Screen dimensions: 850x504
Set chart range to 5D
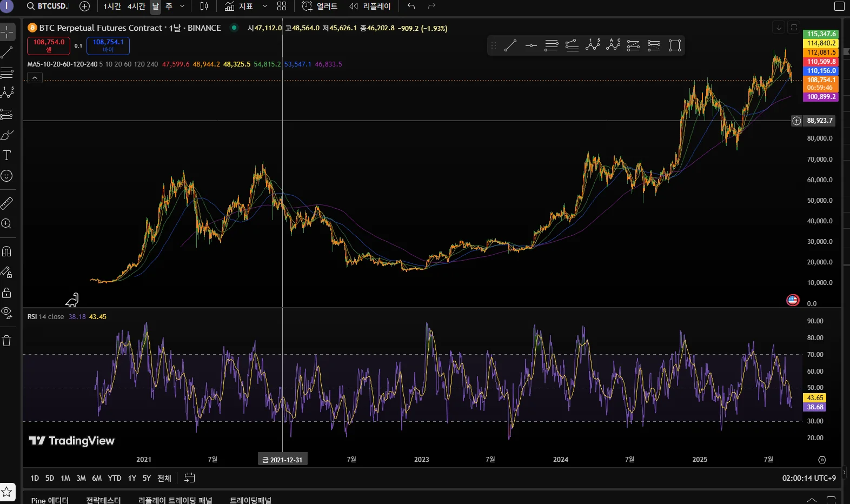[50, 478]
